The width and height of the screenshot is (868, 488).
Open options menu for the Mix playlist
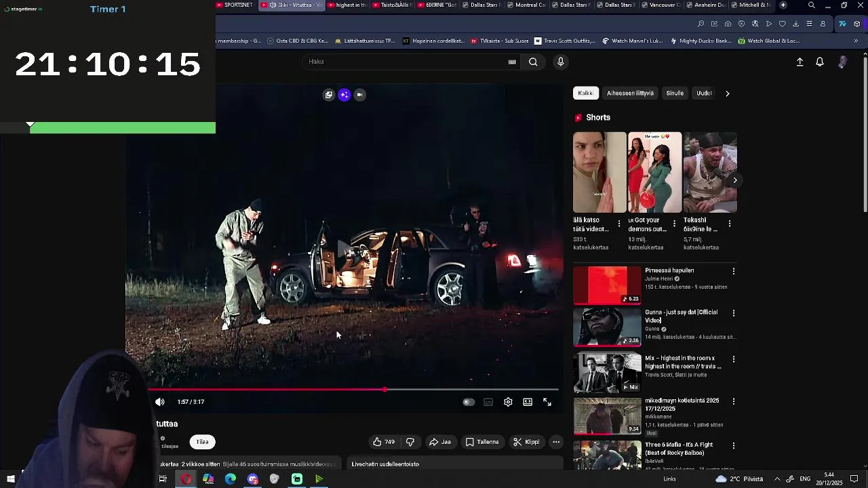733,359
